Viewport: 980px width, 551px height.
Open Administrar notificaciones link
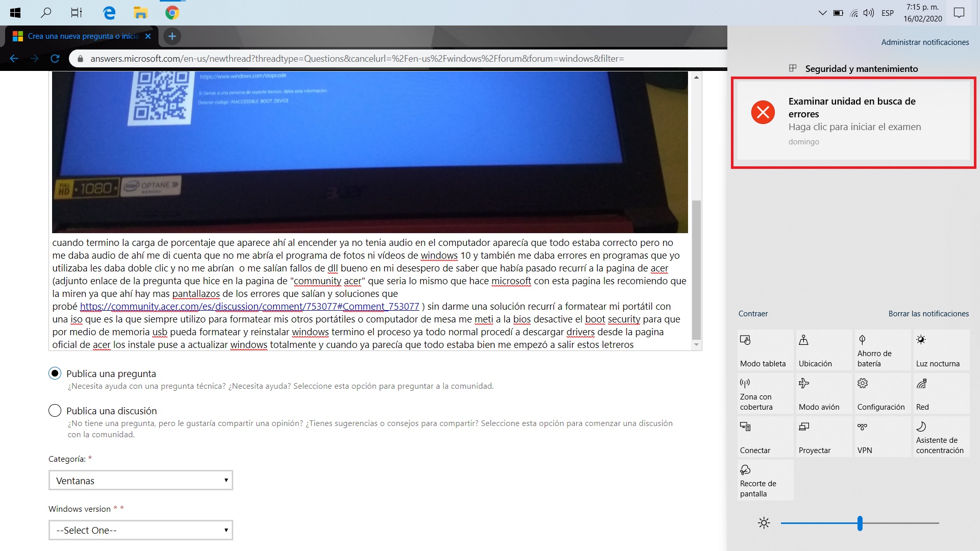pyautogui.click(x=925, y=42)
